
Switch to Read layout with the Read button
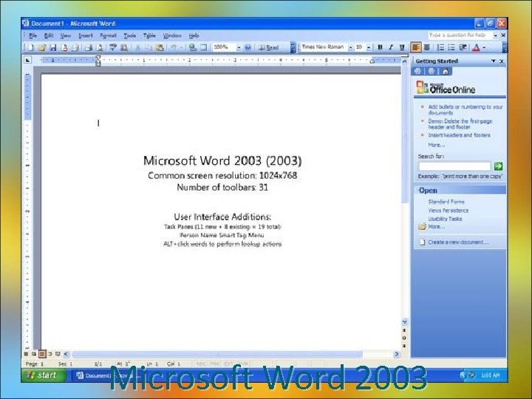269,47
